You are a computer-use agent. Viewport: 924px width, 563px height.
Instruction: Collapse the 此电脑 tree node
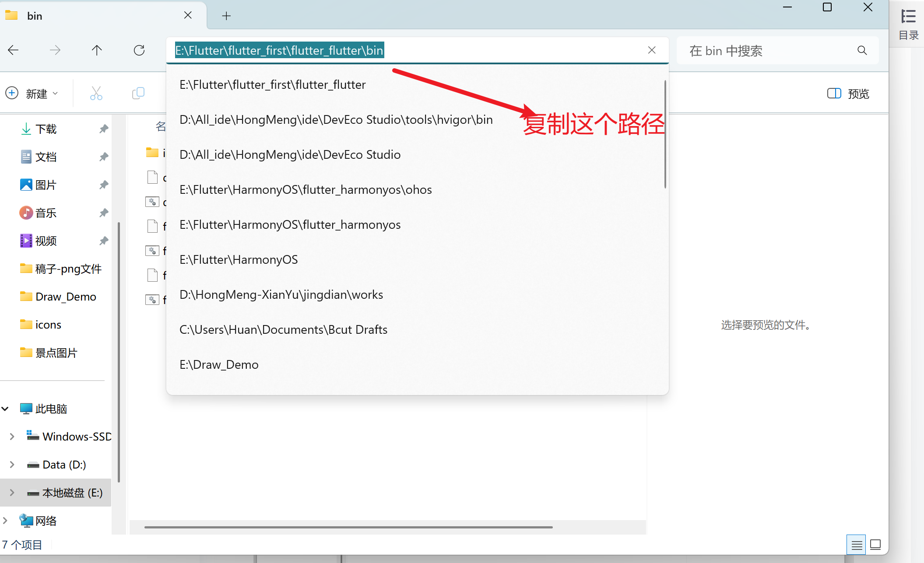(x=5, y=409)
